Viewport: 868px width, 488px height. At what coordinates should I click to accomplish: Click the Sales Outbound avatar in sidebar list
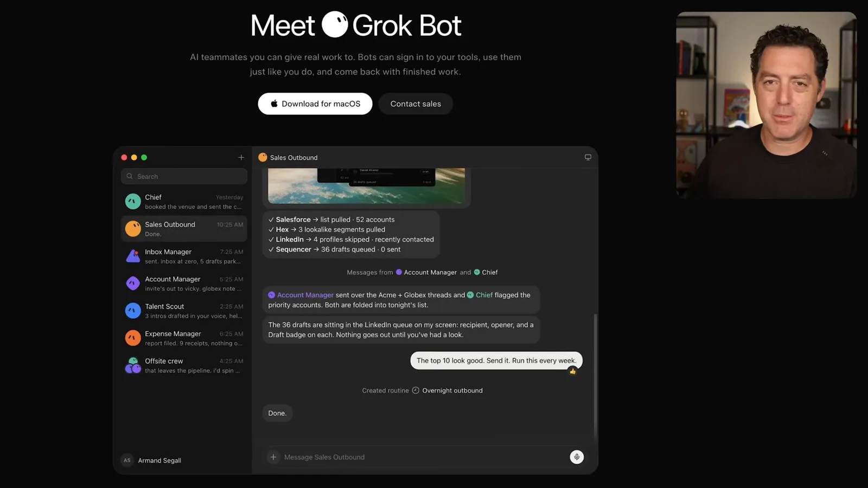tap(133, 228)
